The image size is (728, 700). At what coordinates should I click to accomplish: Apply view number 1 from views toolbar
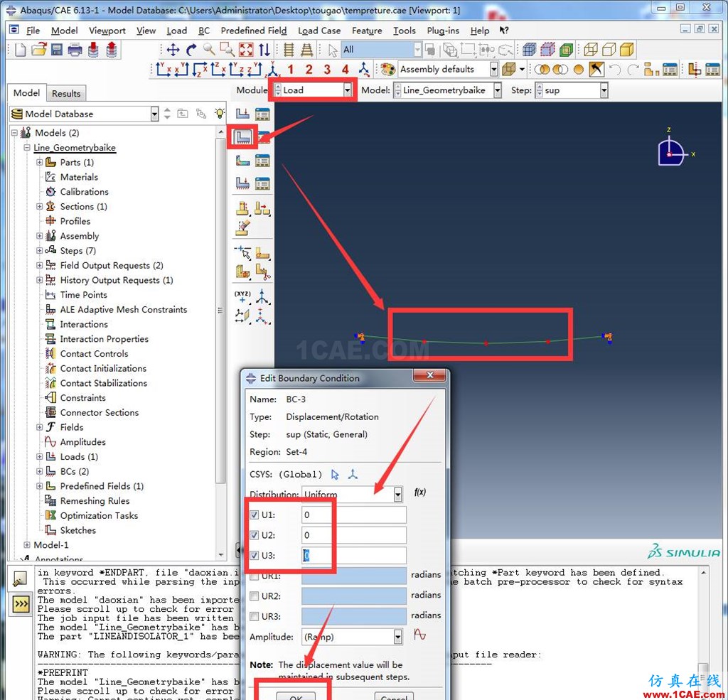click(291, 70)
